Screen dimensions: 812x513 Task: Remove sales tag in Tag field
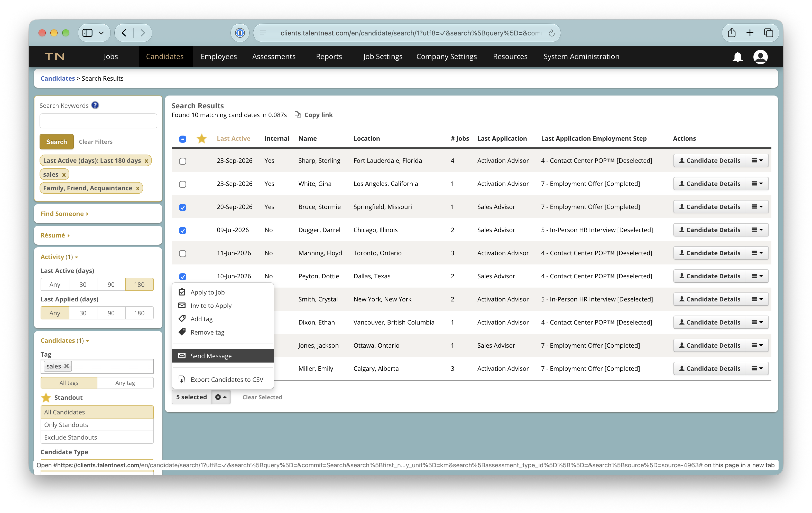[x=67, y=366]
